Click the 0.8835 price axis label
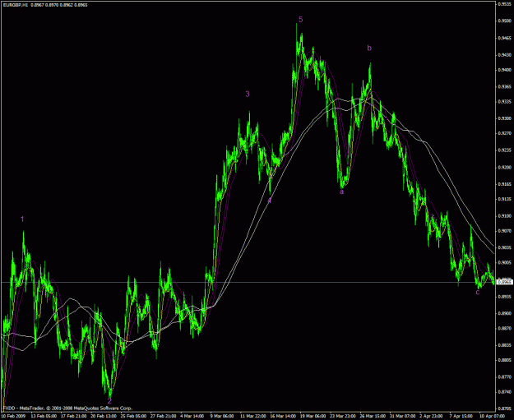This screenshot has width=514, height=420. [x=505, y=345]
